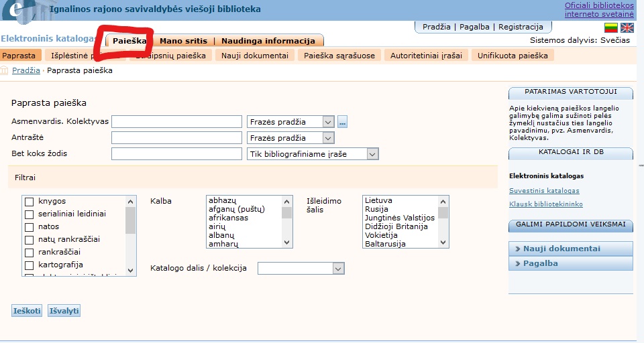This screenshot has height=343, width=644.
Task: Switch to the Mano sritis tab
Action: click(x=183, y=41)
